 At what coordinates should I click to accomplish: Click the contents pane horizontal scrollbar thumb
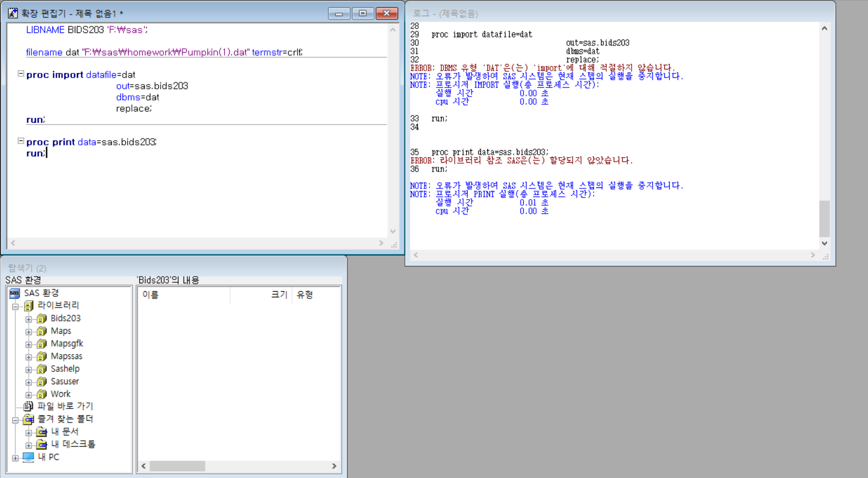[x=177, y=466]
